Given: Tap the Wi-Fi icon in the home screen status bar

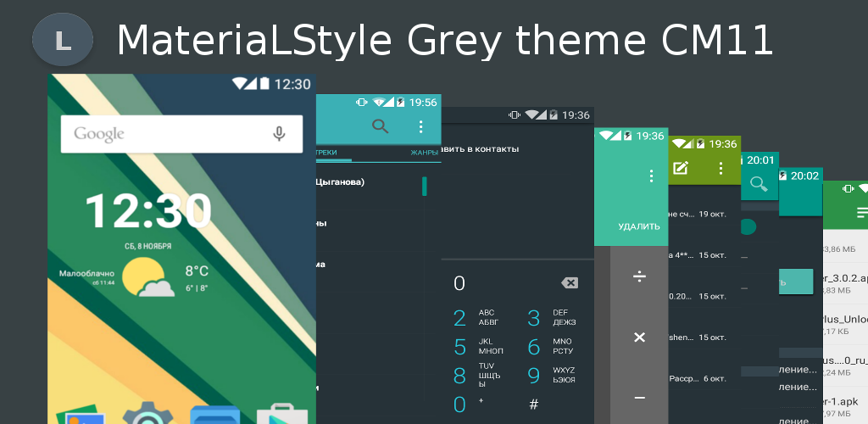Looking at the screenshot, I should pyautogui.click(x=240, y=84).
